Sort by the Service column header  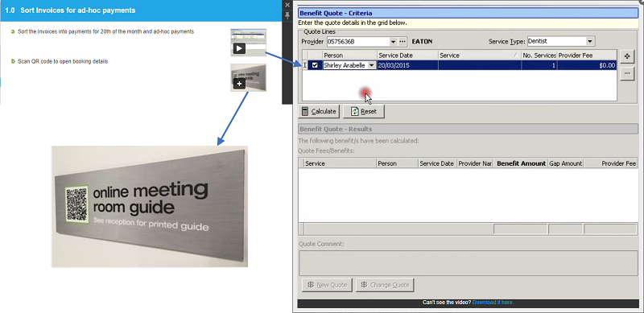[x=480, y=55]
